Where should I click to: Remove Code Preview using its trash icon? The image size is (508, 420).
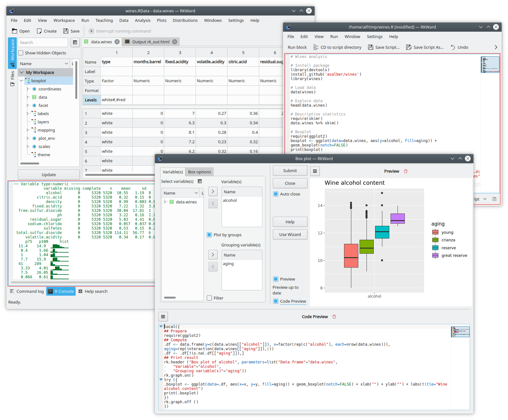(334, 317)
